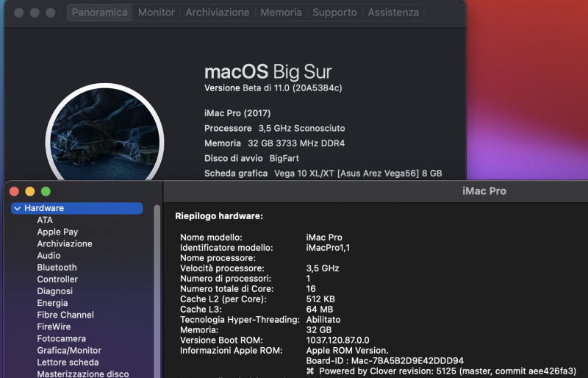This screenshot has width=588, height=378.
Task: Click the Powered by Clover revision line
Action: click(x=441, y=371)
